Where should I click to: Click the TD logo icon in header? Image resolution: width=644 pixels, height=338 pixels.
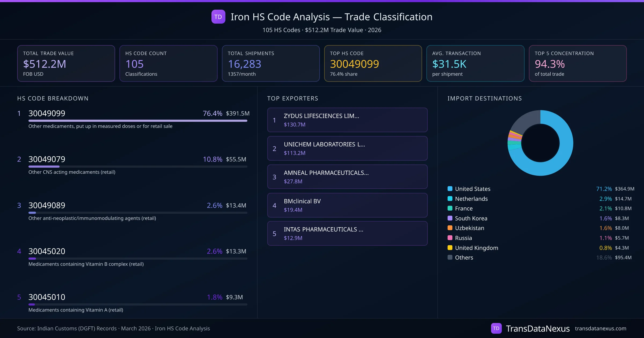[x=218, y=17]
